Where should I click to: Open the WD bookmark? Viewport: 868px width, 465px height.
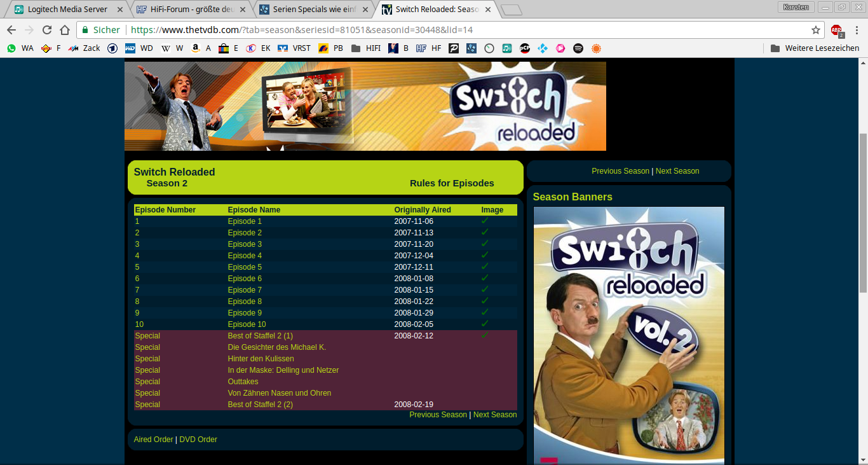coord(139,48)
